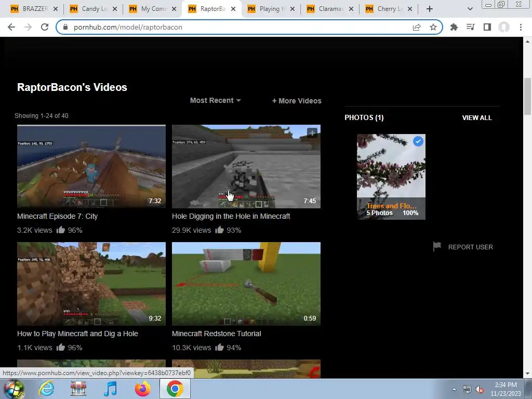The height and width of the screenshot is (399, 532).
Task: Click the + More Videos link
Action: click(297, 101)
